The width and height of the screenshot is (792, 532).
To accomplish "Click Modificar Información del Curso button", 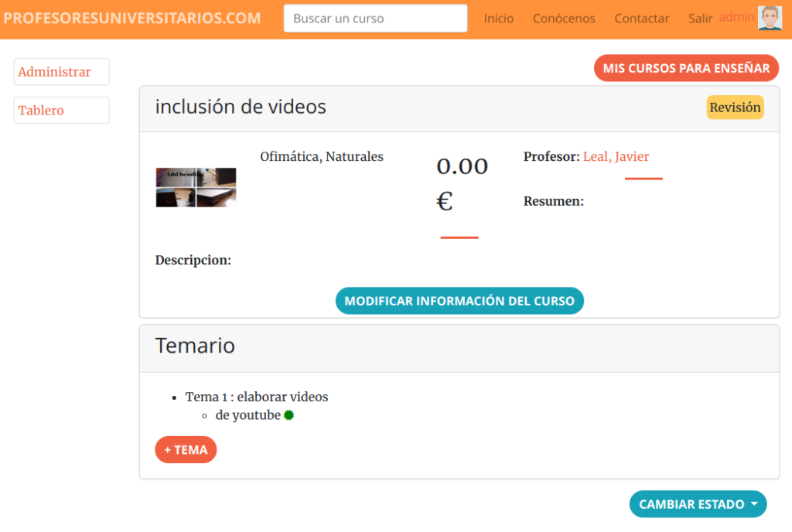I will click(459, 301).
